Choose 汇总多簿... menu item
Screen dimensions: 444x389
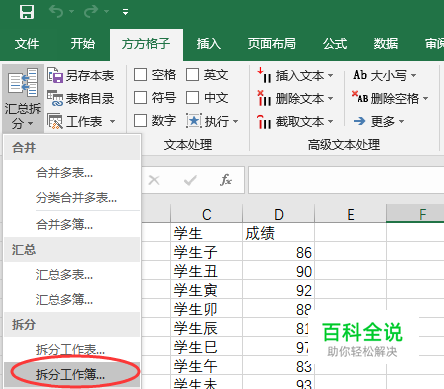coord(72,300)
